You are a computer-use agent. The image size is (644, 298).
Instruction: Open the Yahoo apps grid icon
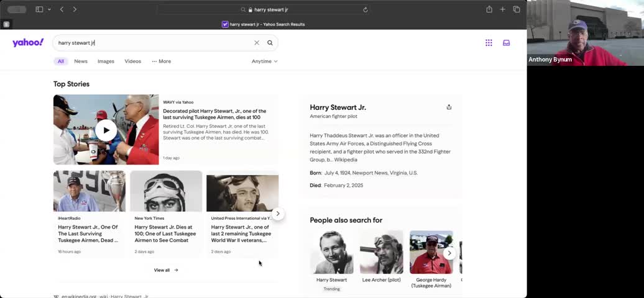(x=489, y=43)
